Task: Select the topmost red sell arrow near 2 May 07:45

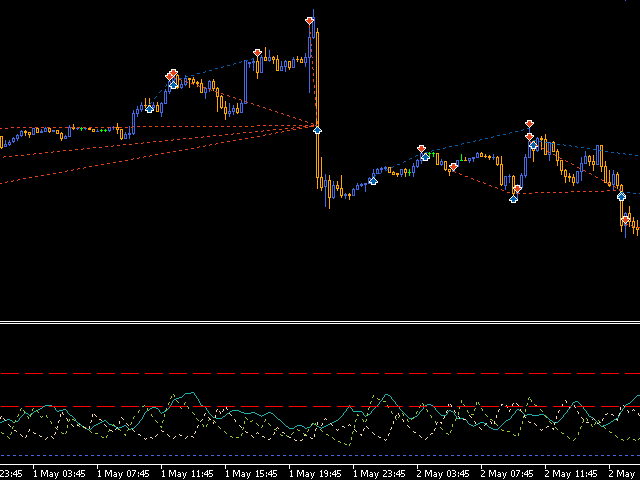Action: (529, 123)
